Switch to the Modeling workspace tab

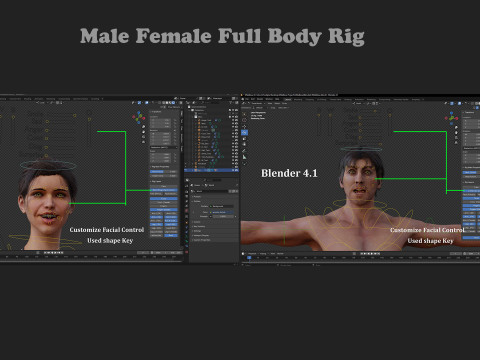[x=298, y=99]
